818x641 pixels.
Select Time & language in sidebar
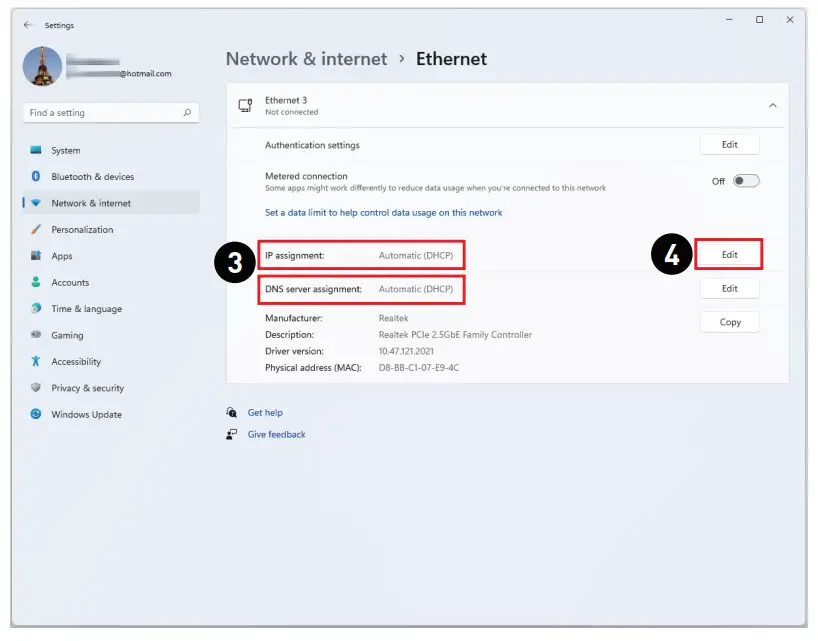point(86,309)
